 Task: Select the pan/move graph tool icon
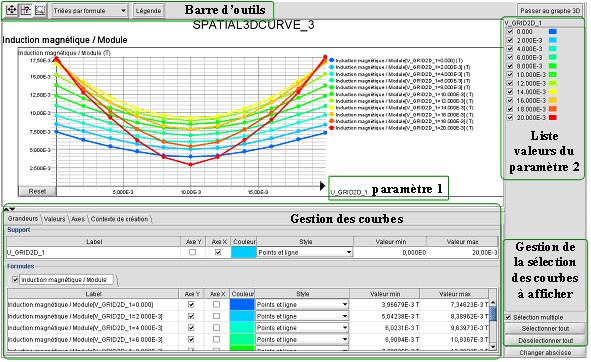click(11, 10)
